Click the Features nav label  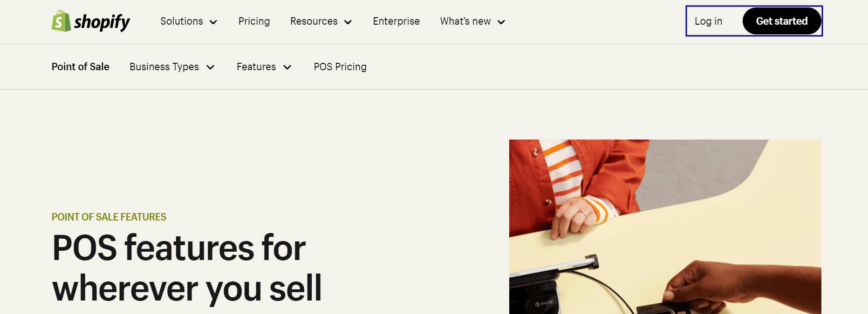point(256,67)
